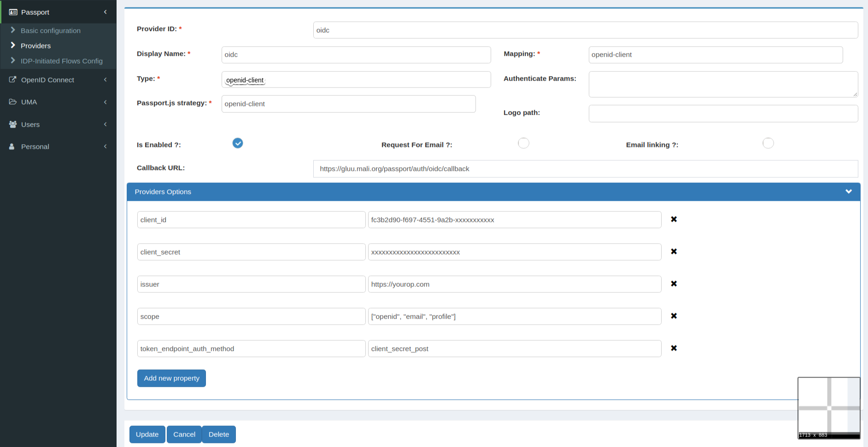
Task: Select the OpenID Connect sidebar icon
Action: (x=12, y=79)
